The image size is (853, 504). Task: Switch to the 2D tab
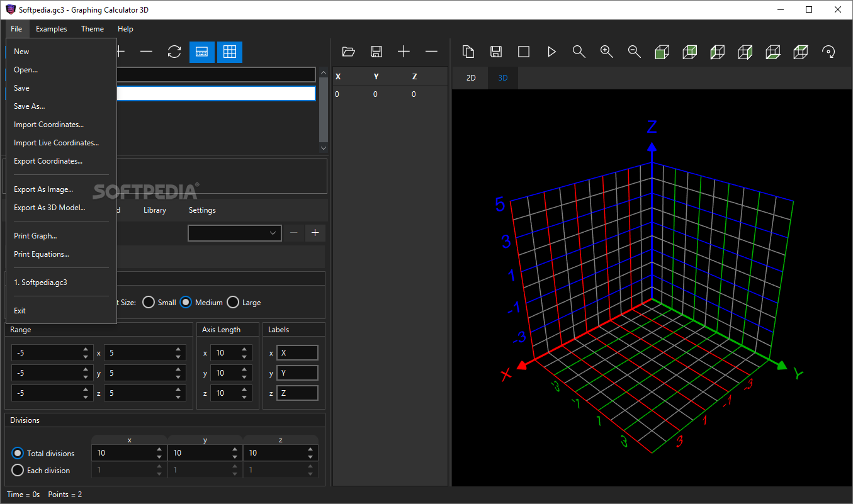tap(471, 78)
